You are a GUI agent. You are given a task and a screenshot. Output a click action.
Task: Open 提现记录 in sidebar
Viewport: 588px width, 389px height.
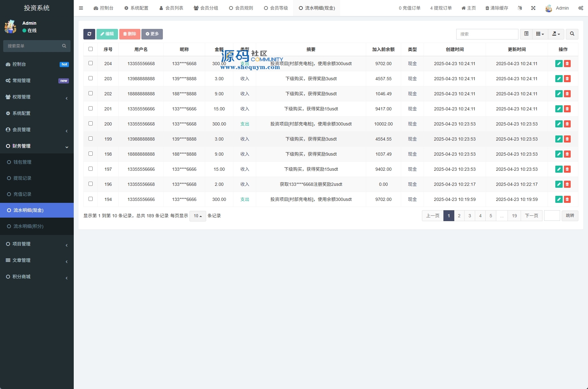click(22, 178)
